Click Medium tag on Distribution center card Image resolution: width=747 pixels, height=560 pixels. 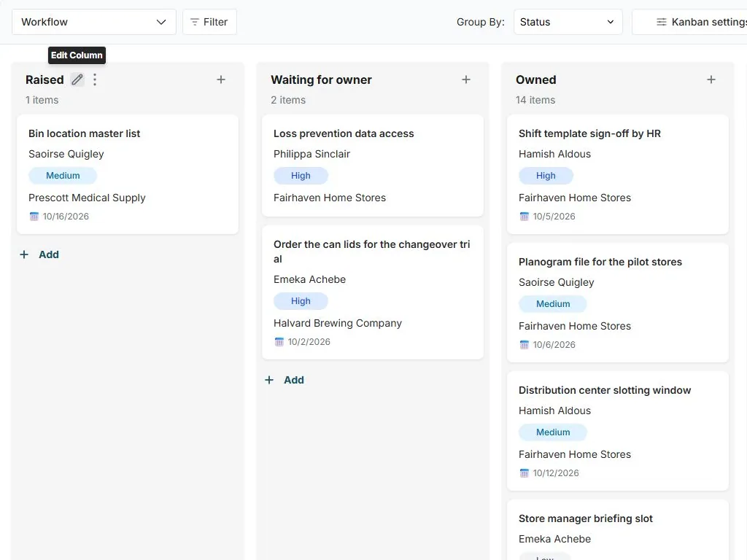pos(553,432)
